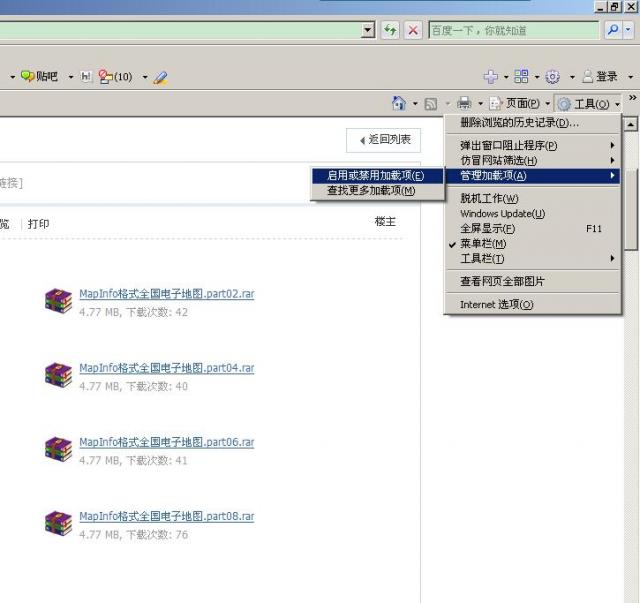Click inside the Baidu search box
Image resolution: width=640 pixels, height=603 pixels.
pyautogui.click(x=512, y=31)
